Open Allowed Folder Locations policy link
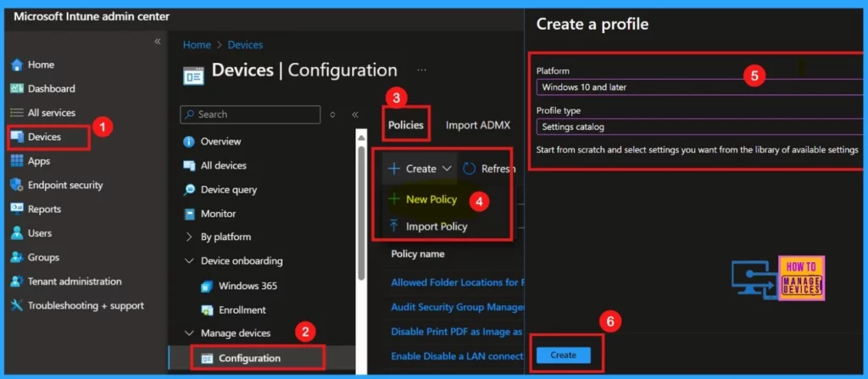This screenshot has width=868, height=379. tap(457, 282)
